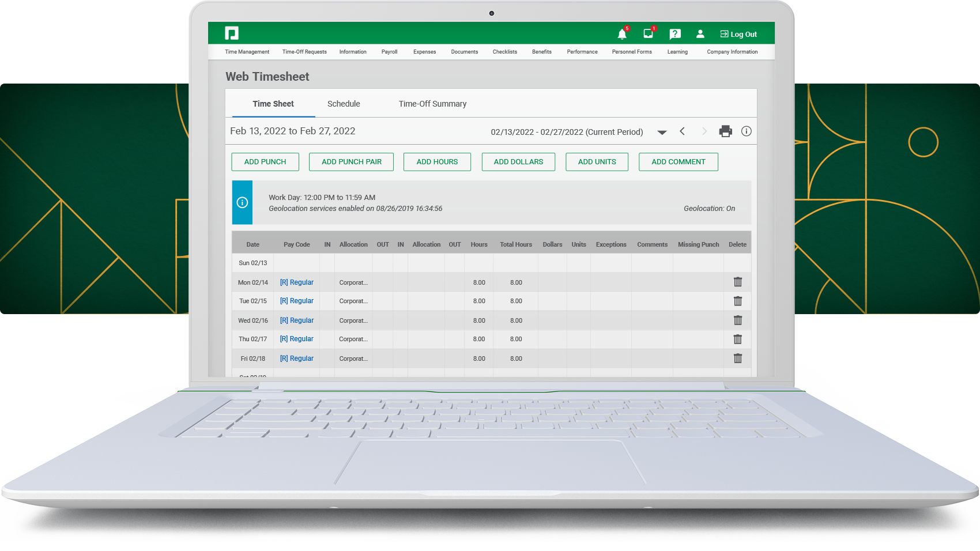Click the ADD PUNCH button
The width and height of the screenshot is (980, 551).
coord(265,162)
